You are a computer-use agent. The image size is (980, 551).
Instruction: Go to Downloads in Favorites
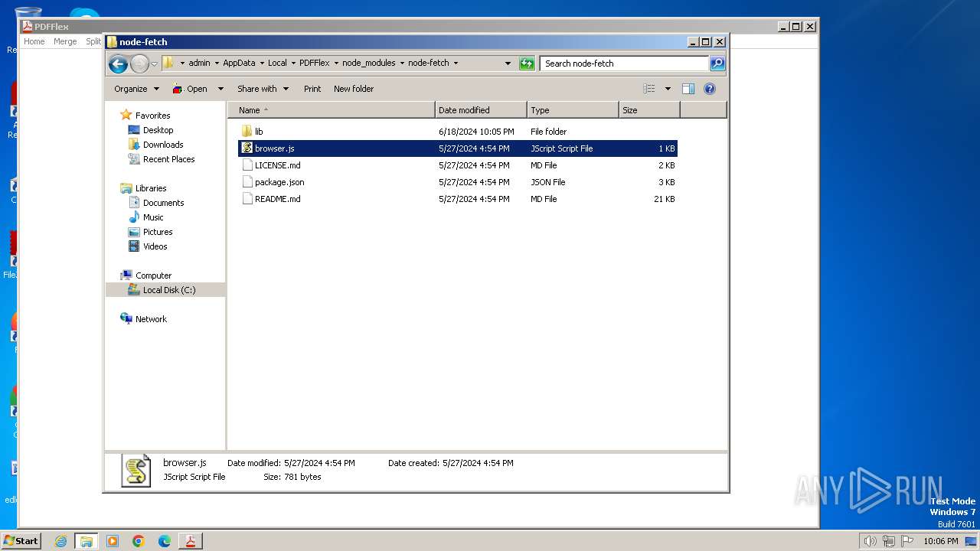163,145
